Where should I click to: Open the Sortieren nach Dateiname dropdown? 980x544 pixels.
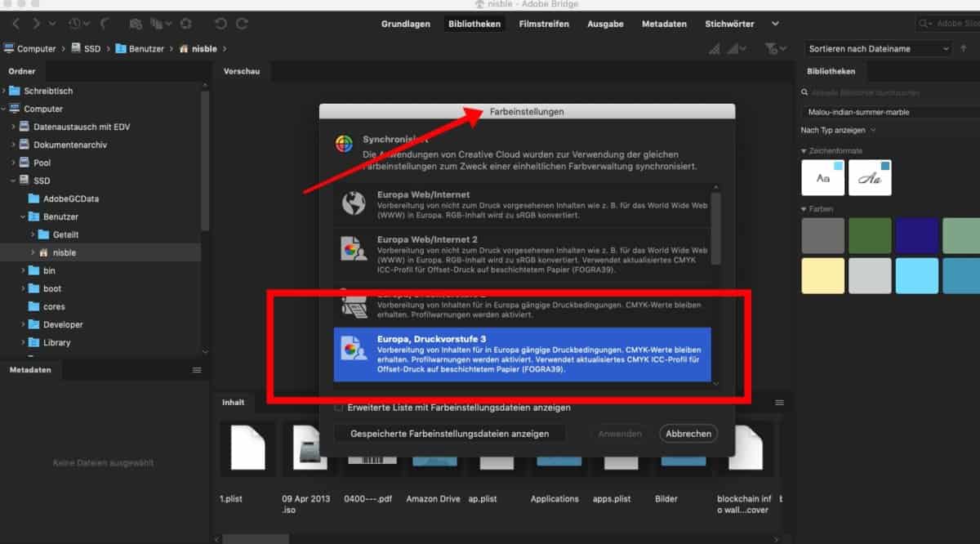point(878,49)
